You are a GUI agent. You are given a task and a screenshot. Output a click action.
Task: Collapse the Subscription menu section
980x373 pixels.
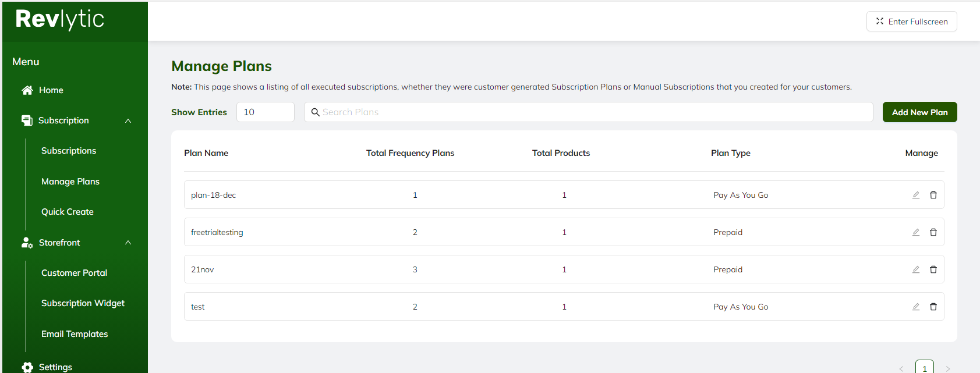click(x=128, y=120)
